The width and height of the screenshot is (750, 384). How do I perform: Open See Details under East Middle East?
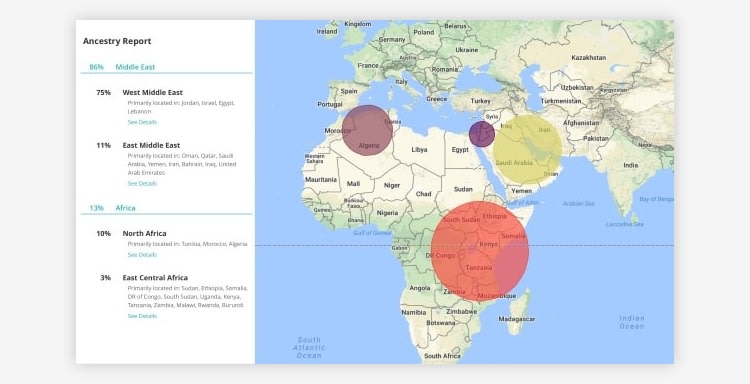coord(142,184)
